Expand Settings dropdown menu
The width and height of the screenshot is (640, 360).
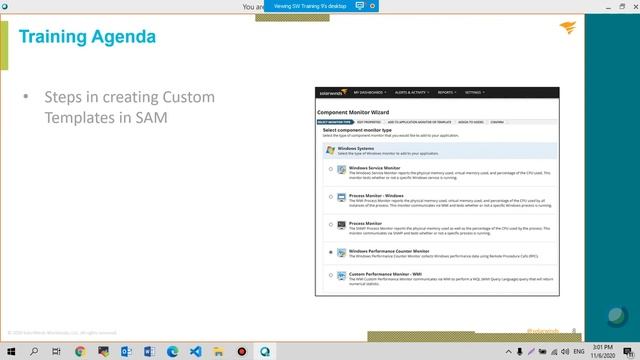475,93
